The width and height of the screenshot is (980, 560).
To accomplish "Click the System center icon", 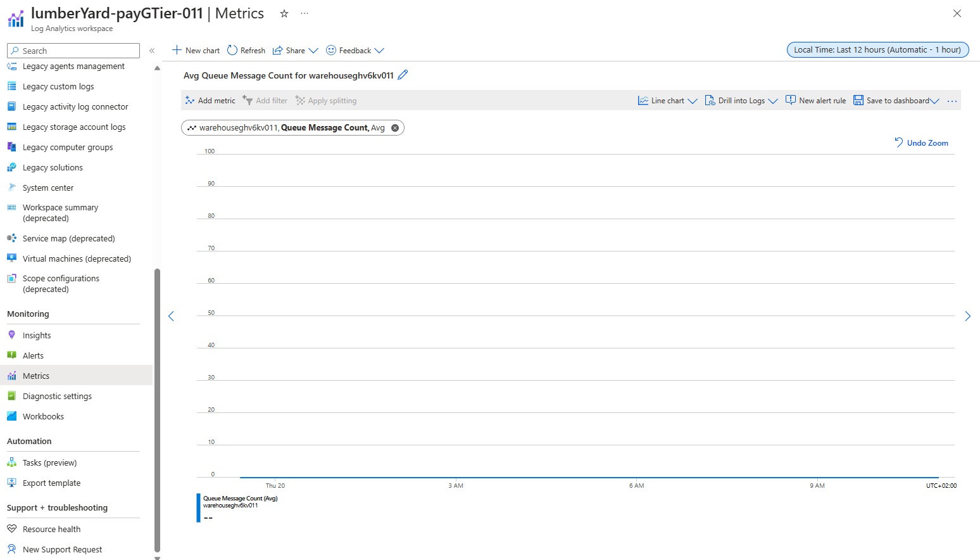I will click(11, 188).
